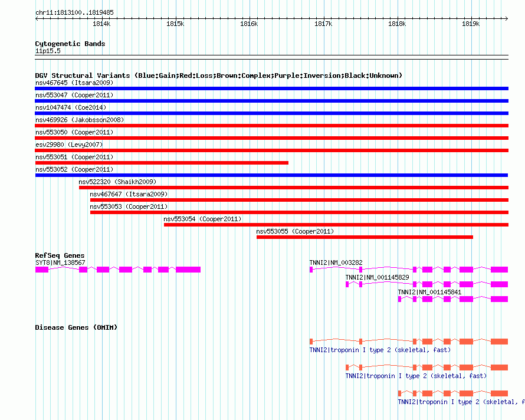Viewport: 525px width, 420px height.
Task: Click the 1815k ruler tick label
Action: click(x=175, y=24)
